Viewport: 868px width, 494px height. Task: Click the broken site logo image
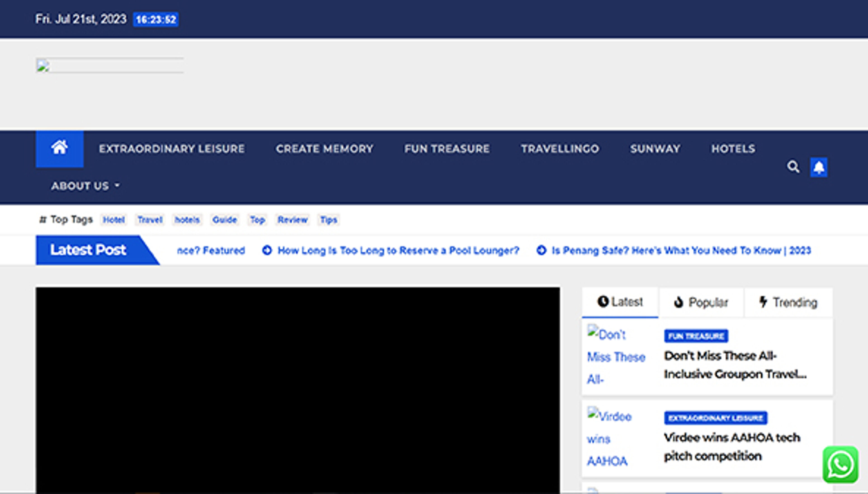pos(109,66)
